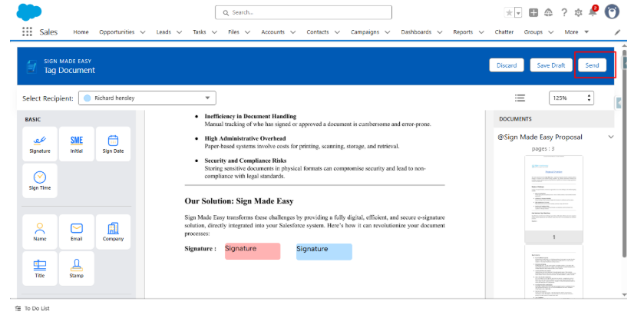Toggle the list view icon beside zoom
Screen dimensions: 644x325
coord(520,98)
